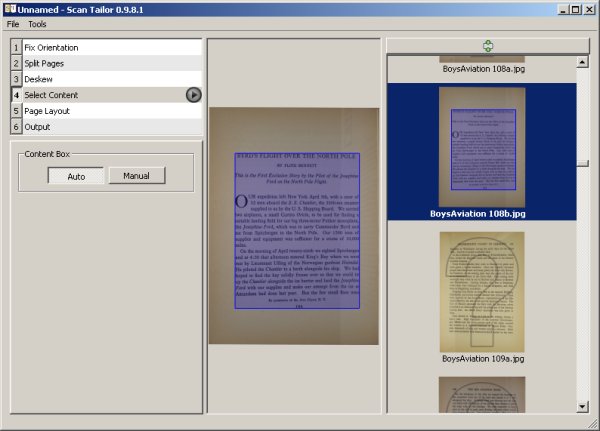The width and height of the screenshot is (600, 431).
Task: Maximize the Scan Tailor window
Action: pyautogui.click(x=576, y=10)
